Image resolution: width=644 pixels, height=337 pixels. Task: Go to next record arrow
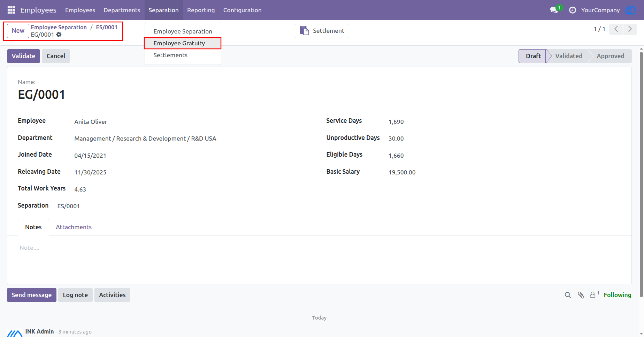[630, 29]
